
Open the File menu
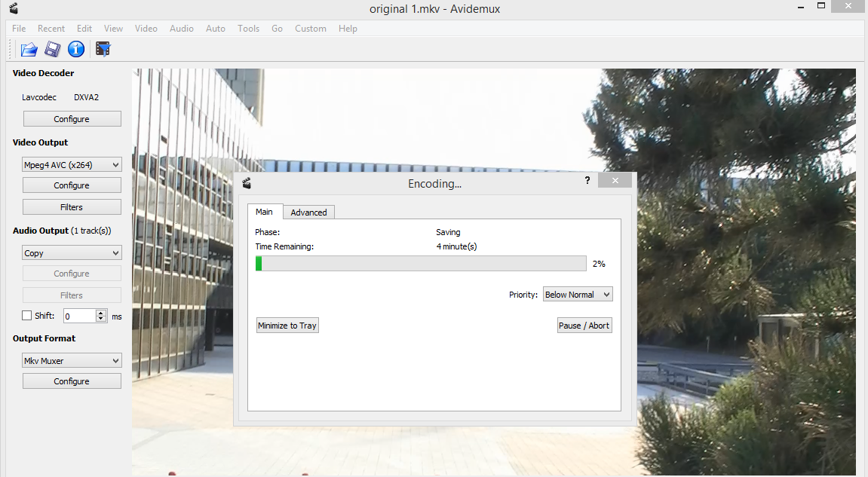(19, 28)
